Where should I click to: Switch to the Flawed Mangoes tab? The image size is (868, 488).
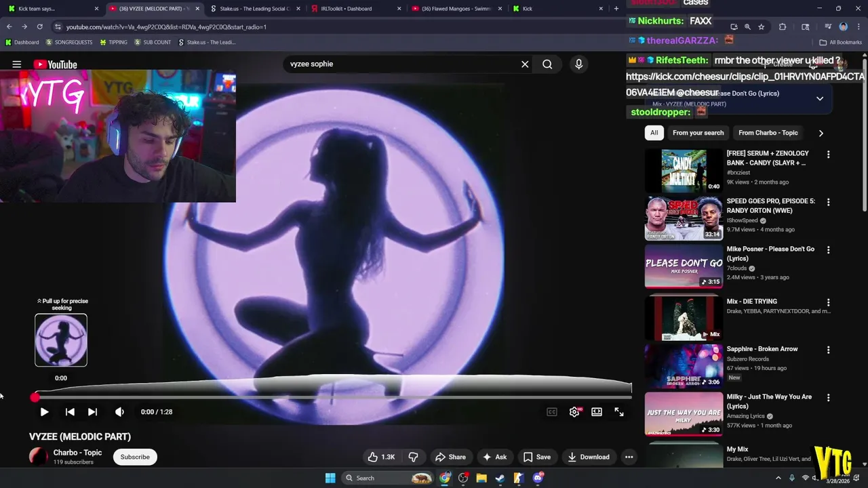click(456, 9)
